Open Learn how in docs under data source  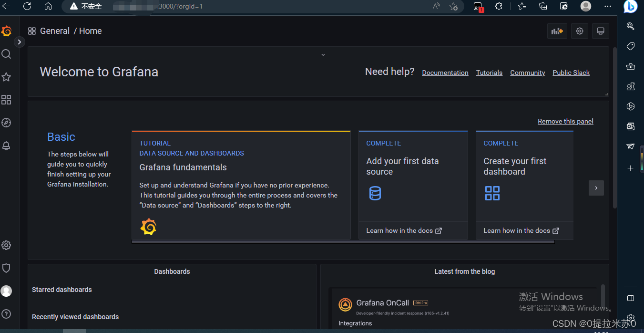click(x=404, y=230)
